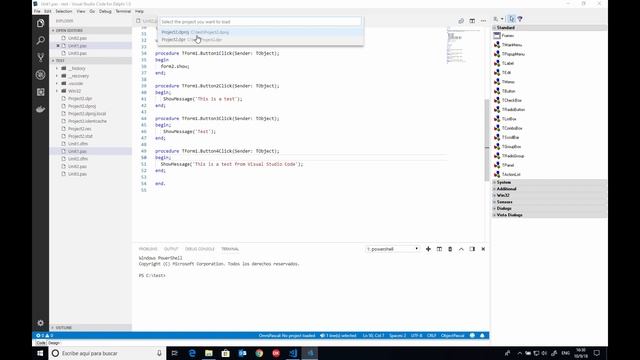Image resolution: width=640 pixels, height=360 pixels.
Task: Click the open changes icon in editor toolbar
Action: 461,21
